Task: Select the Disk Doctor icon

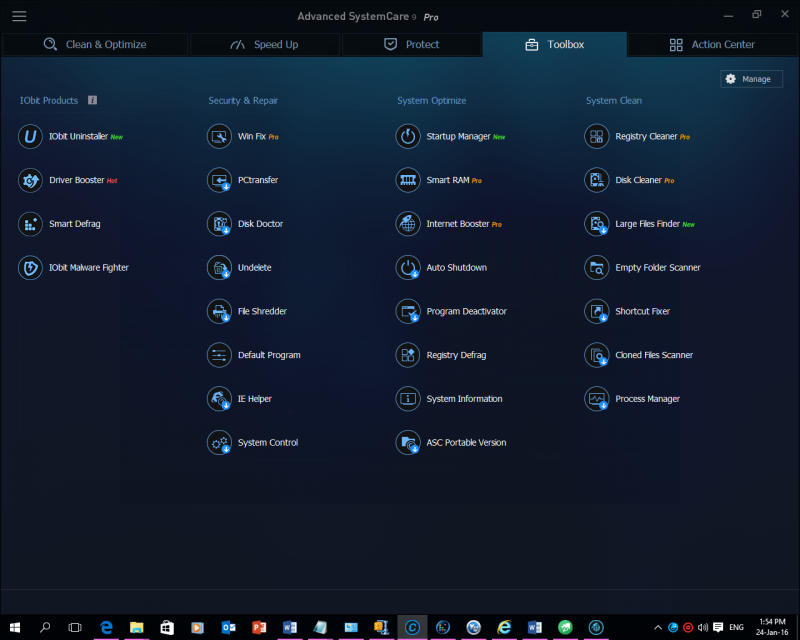Action: point(219,224)
